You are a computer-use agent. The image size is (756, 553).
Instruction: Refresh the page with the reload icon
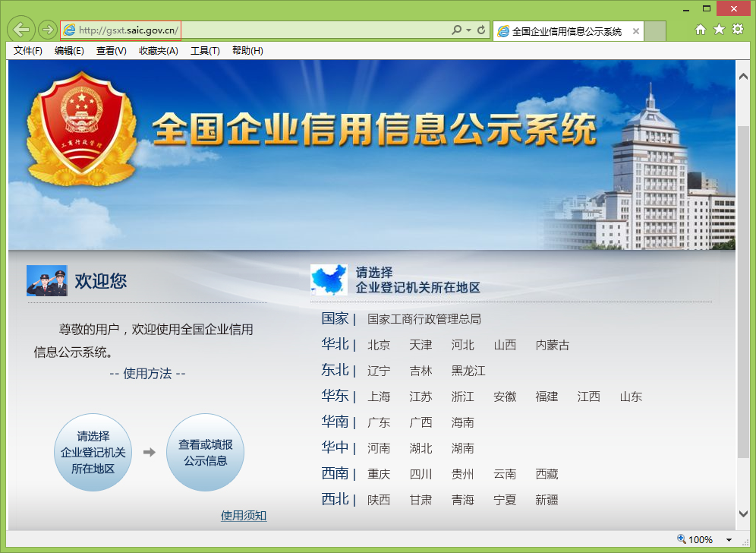click(x=481, y=30)
